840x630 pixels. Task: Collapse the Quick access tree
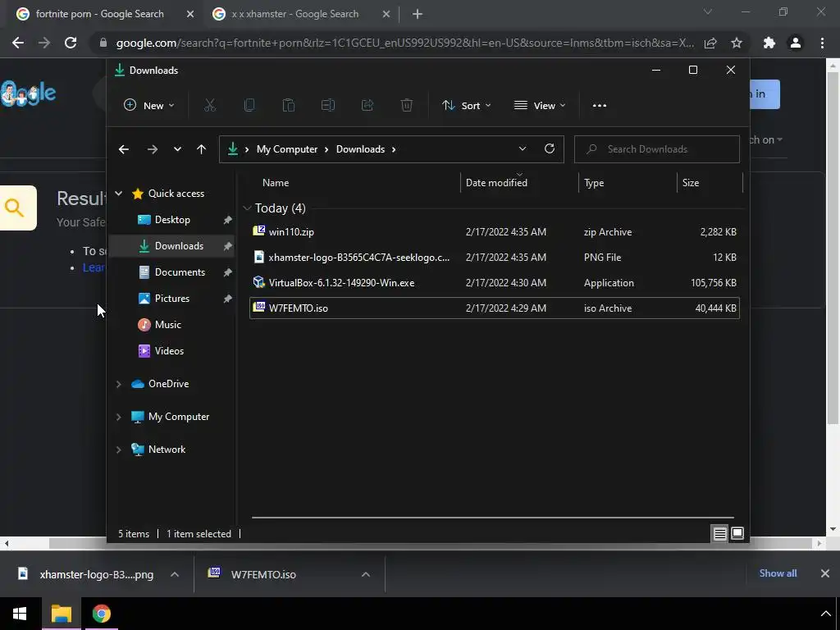[x=118, y=194]
